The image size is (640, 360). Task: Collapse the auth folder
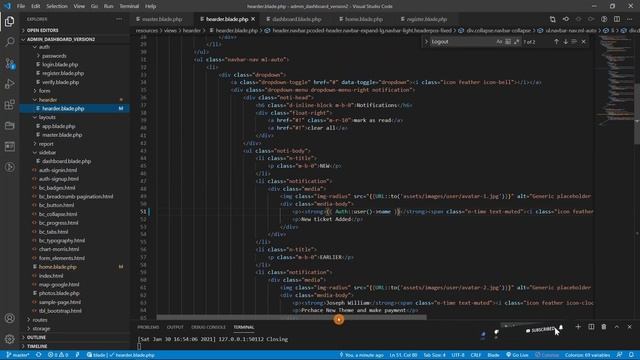click(x=44, y=47)
